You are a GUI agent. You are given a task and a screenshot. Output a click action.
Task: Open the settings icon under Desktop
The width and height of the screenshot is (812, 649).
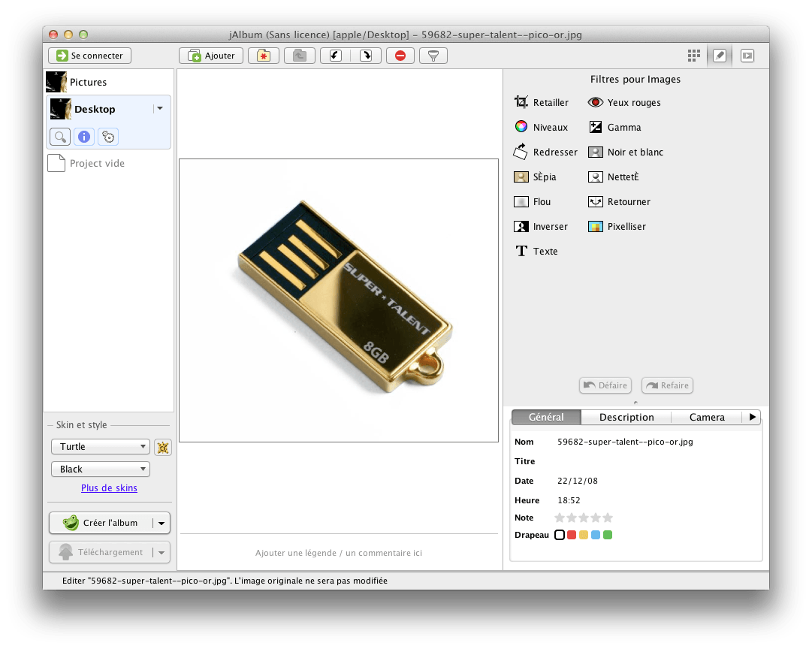[x=107, y=137]
